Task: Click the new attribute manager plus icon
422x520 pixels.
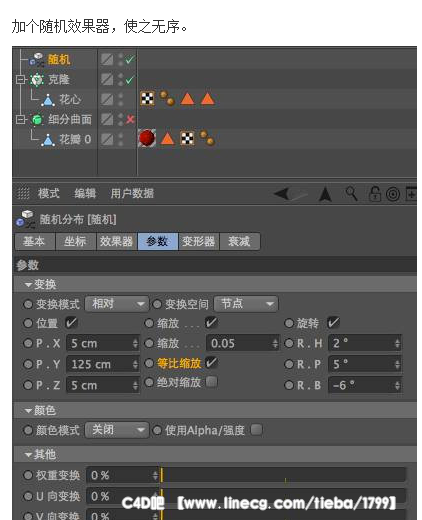Action: [x=411, y=194]
